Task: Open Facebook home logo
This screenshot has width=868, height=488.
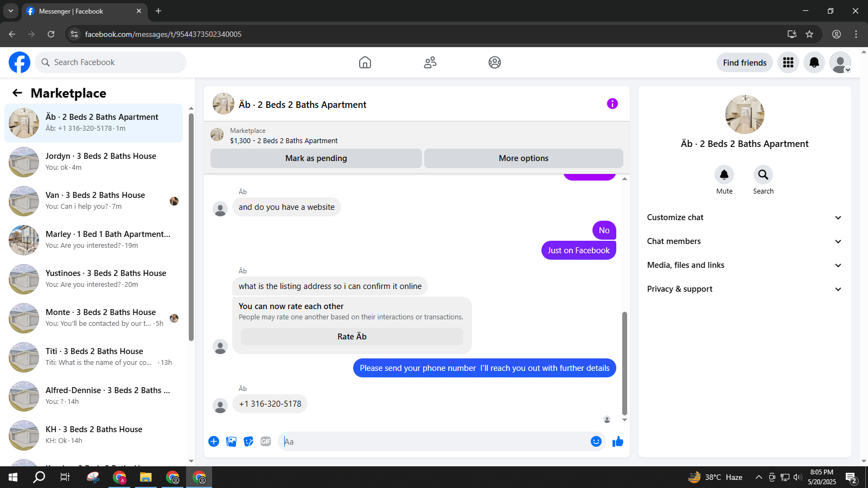Action: click(x=20, y=62)
